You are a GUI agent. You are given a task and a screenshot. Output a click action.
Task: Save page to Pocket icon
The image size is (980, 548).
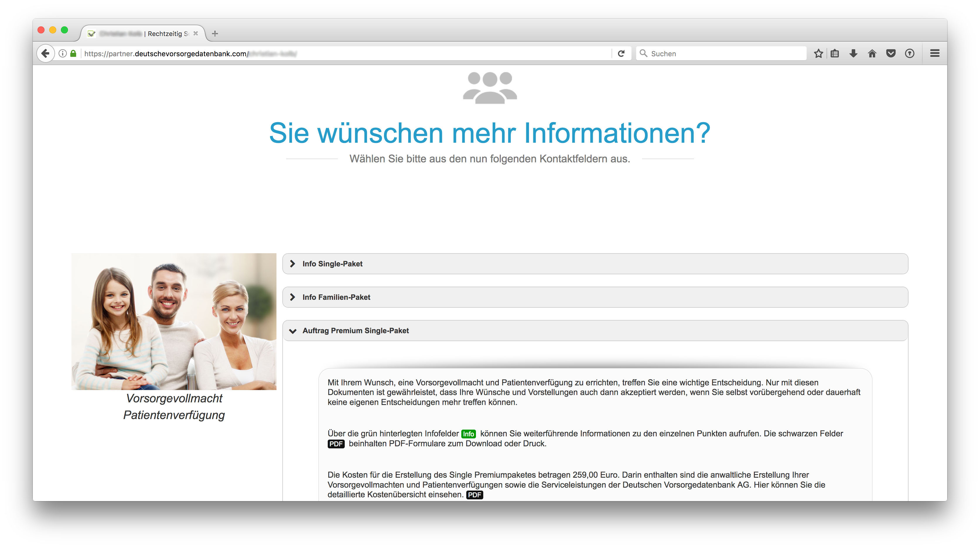tap(891, 54)
